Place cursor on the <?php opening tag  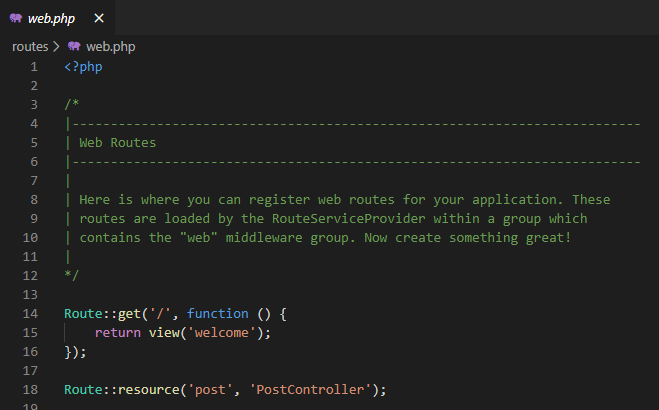coord(83,67)
